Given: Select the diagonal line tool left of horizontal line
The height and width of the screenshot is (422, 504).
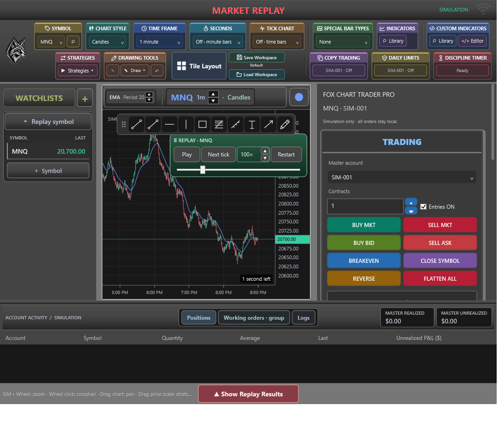Looking at the screenshot, I should click(153, 125).
